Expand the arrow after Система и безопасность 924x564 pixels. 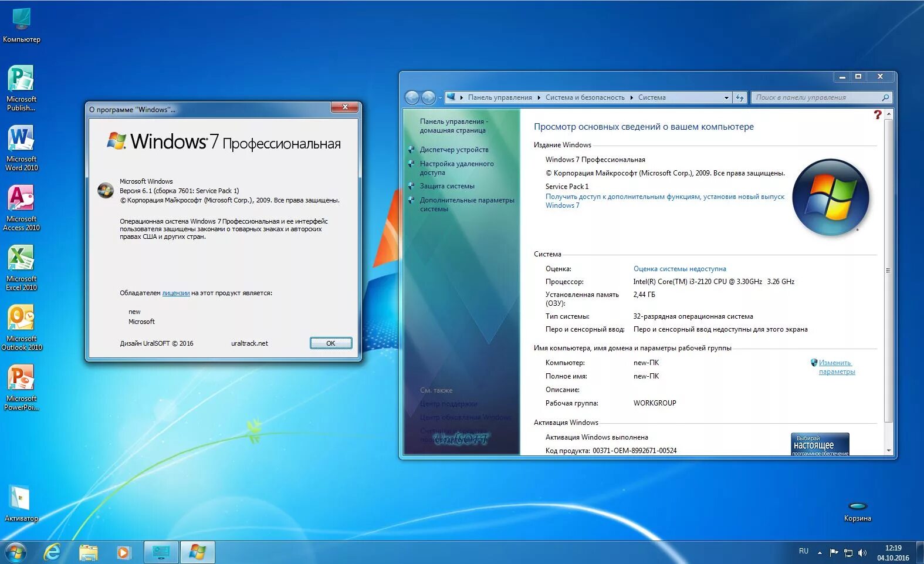(x=631, y=97)
